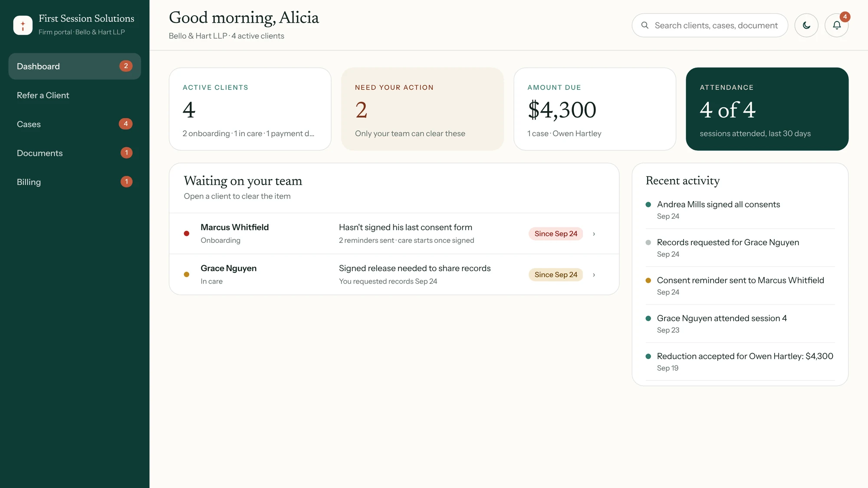The width and height of the screenshot is (868, 488).
Task: Click green dot beside Andrea Mills activity
Action: [x=648, y=204]
